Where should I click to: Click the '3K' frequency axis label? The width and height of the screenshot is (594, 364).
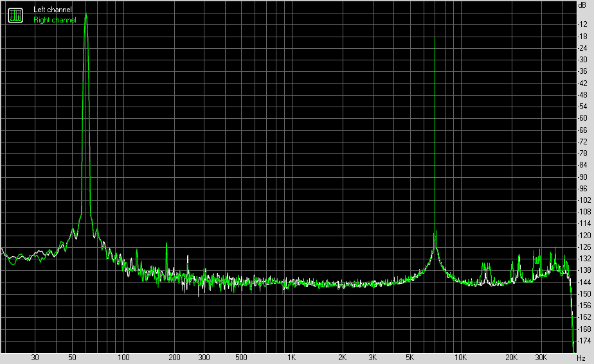click(x=372, y=358)
